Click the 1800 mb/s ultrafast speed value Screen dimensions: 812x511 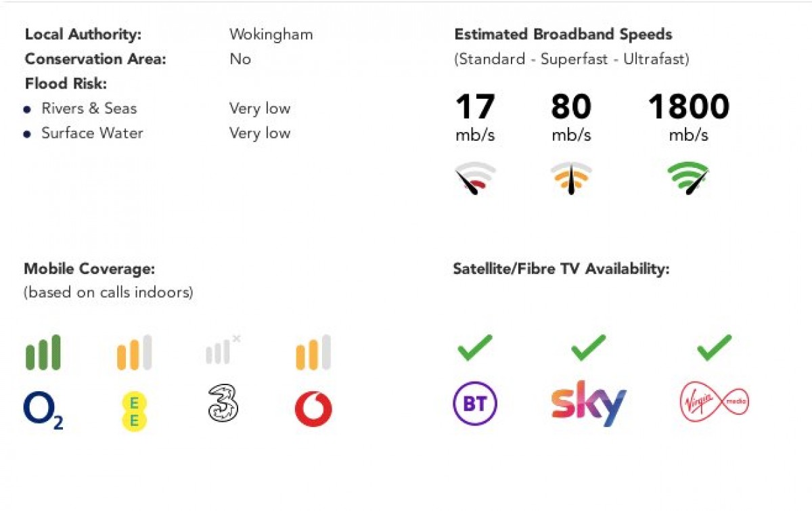[689, 116]
